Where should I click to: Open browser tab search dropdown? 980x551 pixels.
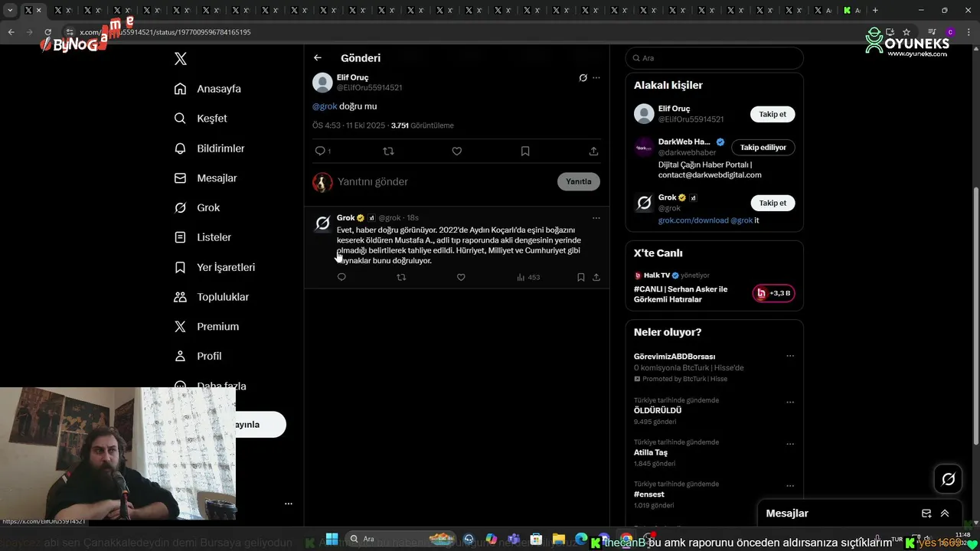pos(10,11)
